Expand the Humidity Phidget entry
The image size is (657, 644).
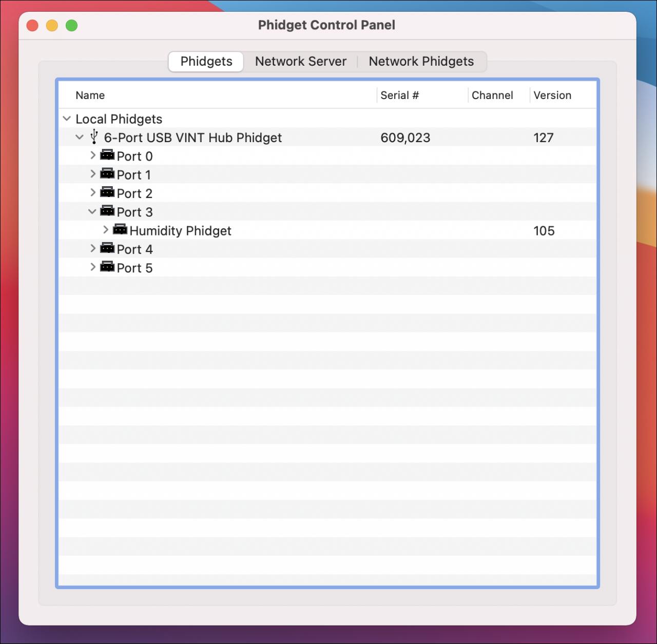point(106,230)
